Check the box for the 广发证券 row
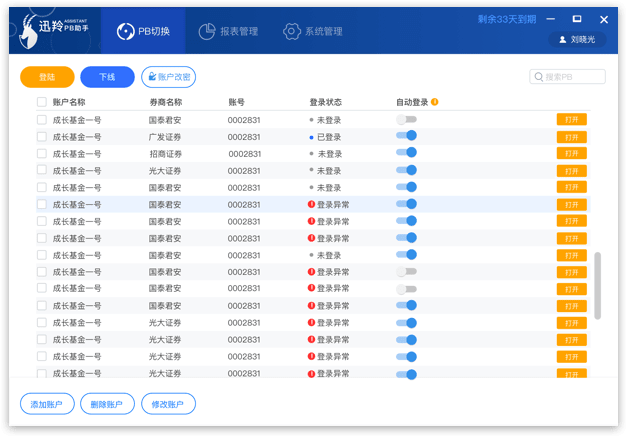 pos(42,137)
